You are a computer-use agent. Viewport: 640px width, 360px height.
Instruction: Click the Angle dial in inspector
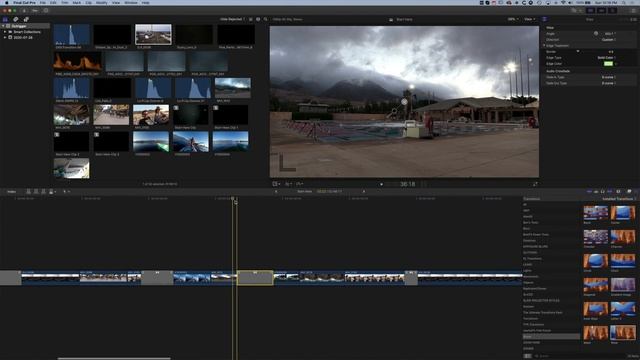point(596,33)
